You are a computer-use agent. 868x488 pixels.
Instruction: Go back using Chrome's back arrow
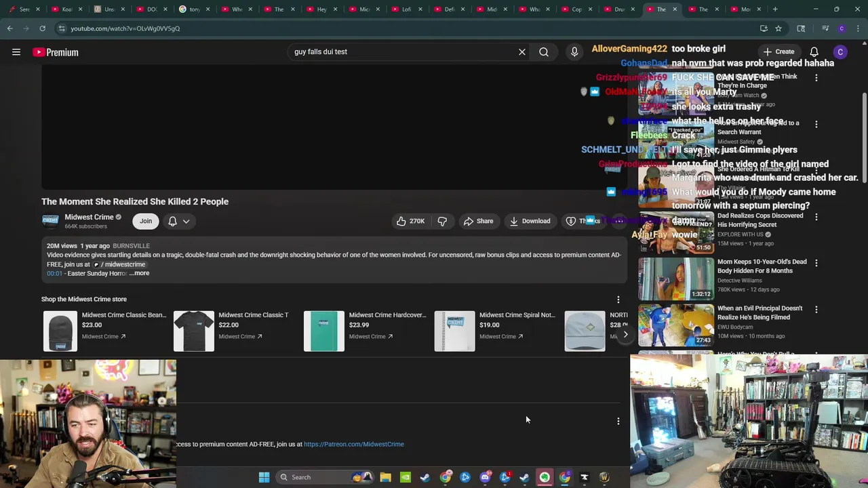point(9,28)
